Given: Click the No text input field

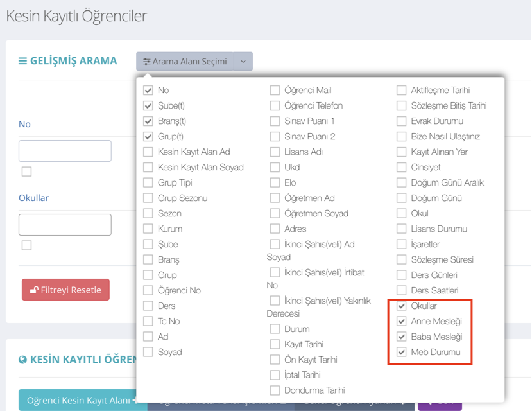Looking at the screenshot, I should coord(65,151).
